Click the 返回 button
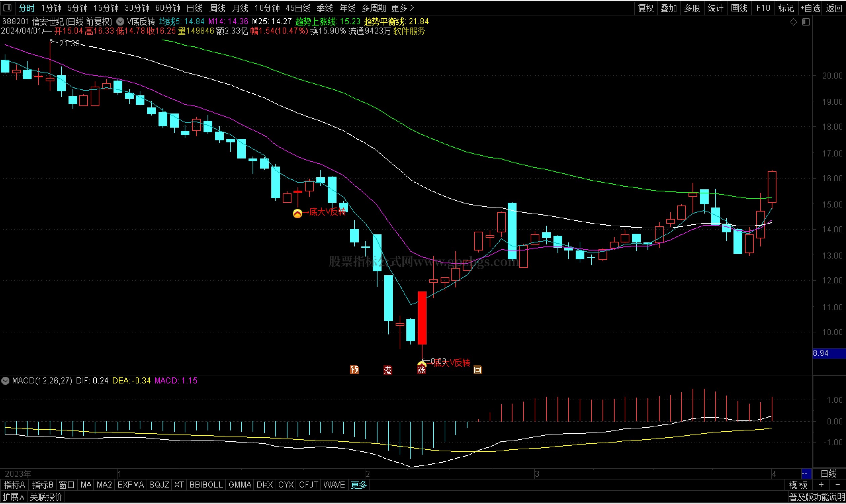 tap(834, 8)
